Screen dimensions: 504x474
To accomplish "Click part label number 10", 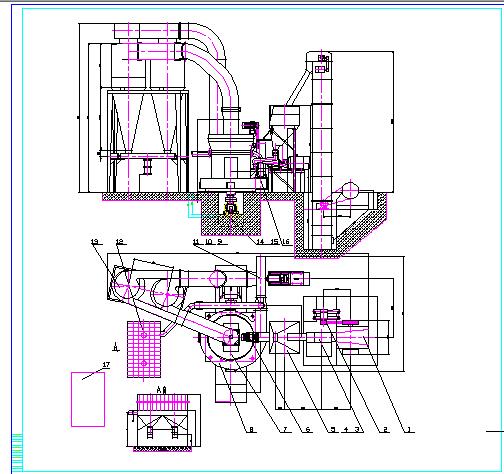I will [209, 241].
